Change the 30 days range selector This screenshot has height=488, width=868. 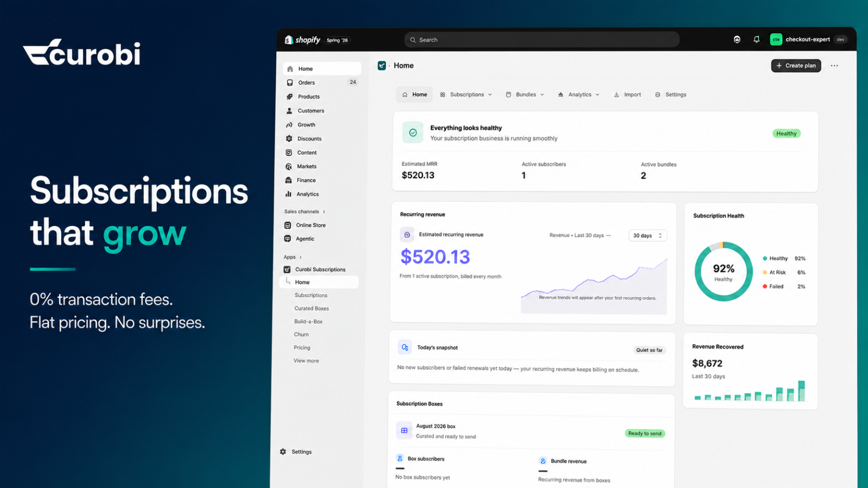[648, 235]
